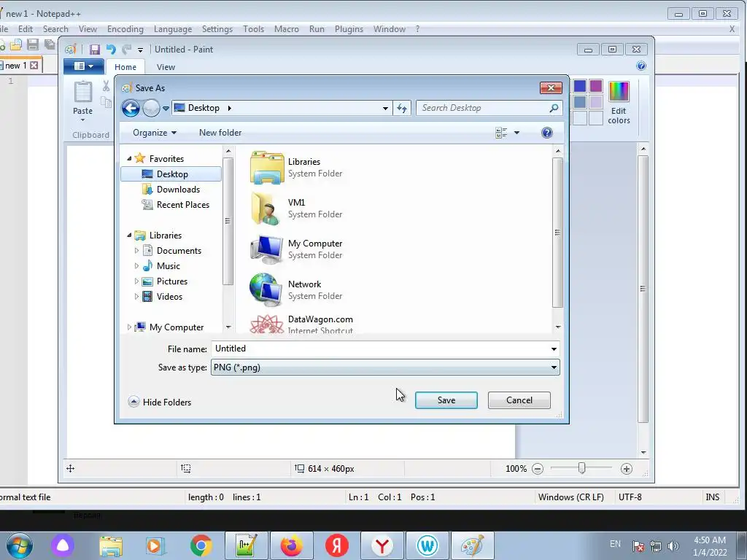Select the Libraries system folder icon

pyautogui.click(x=267, y=168)
